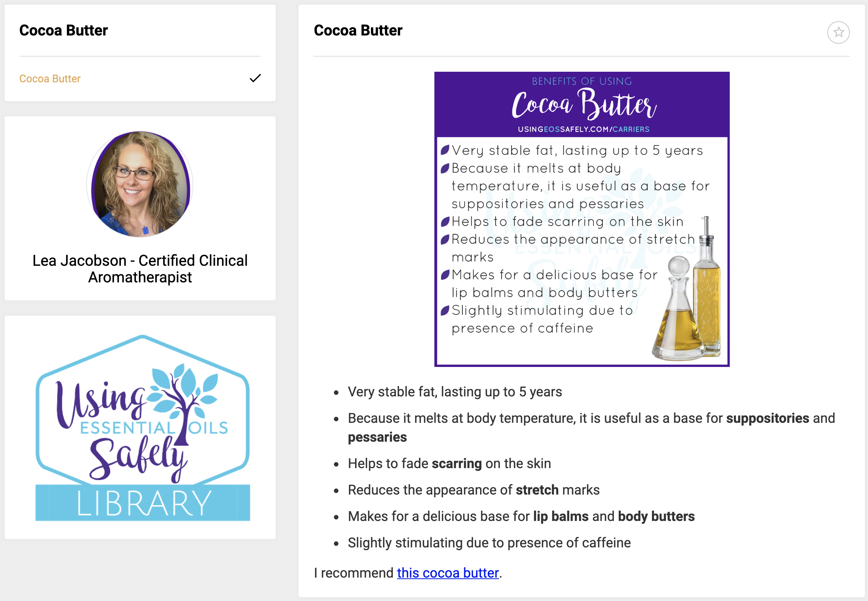Click the bold 'body butters' text
This screenshot has height=601, width=868.
(656, 516)
